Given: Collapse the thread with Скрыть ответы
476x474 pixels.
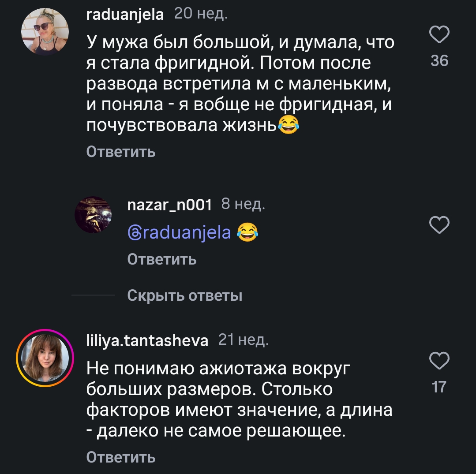Looking at the screenshot, I should (185, 295).
